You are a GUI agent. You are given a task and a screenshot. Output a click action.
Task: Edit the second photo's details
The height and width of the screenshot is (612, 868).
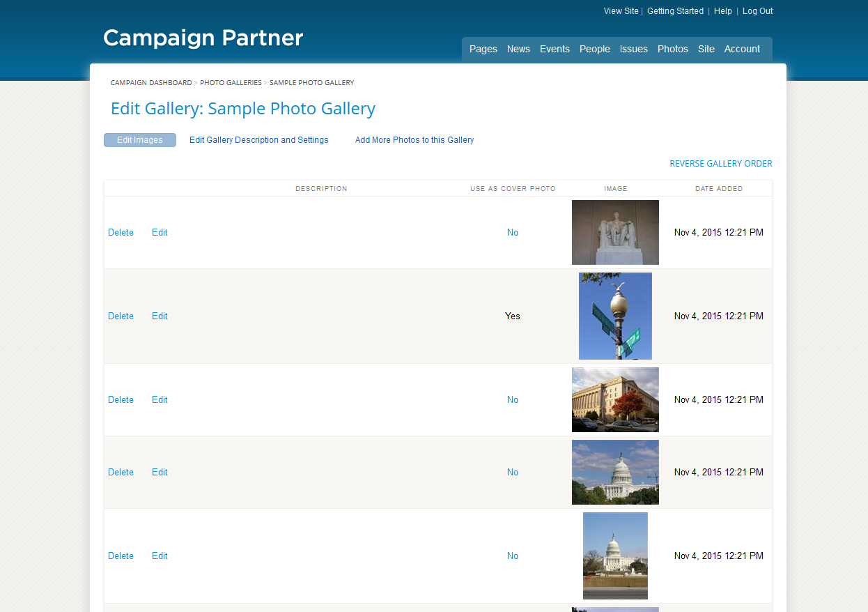(160, 316)
